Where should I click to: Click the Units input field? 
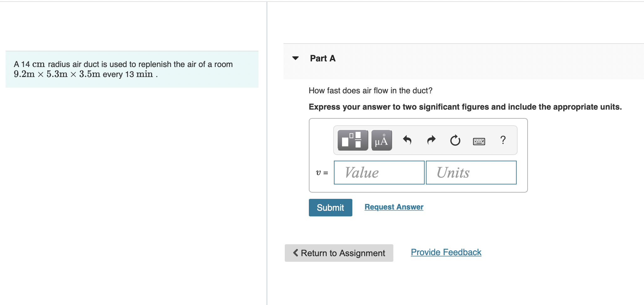[471, 173]
